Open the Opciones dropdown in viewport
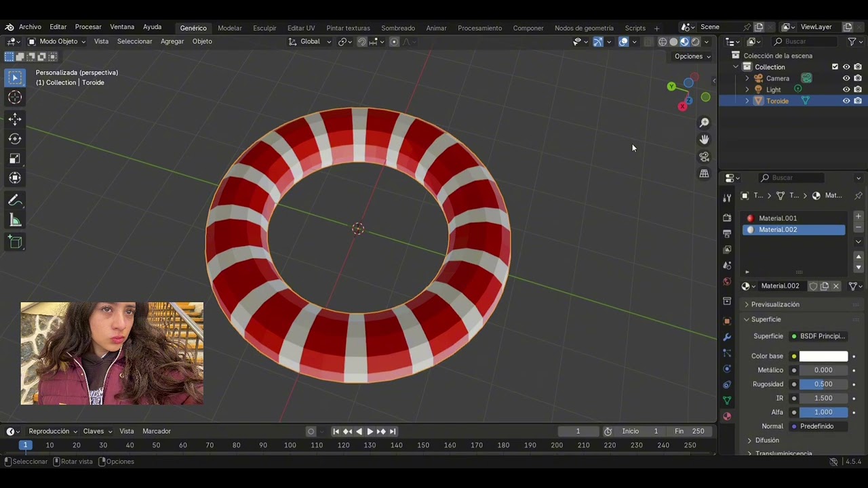 [692, 56]
